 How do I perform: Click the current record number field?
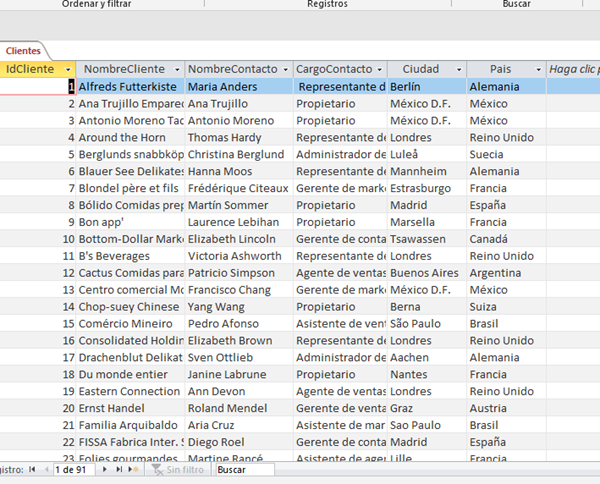click(x=74, y=469)
